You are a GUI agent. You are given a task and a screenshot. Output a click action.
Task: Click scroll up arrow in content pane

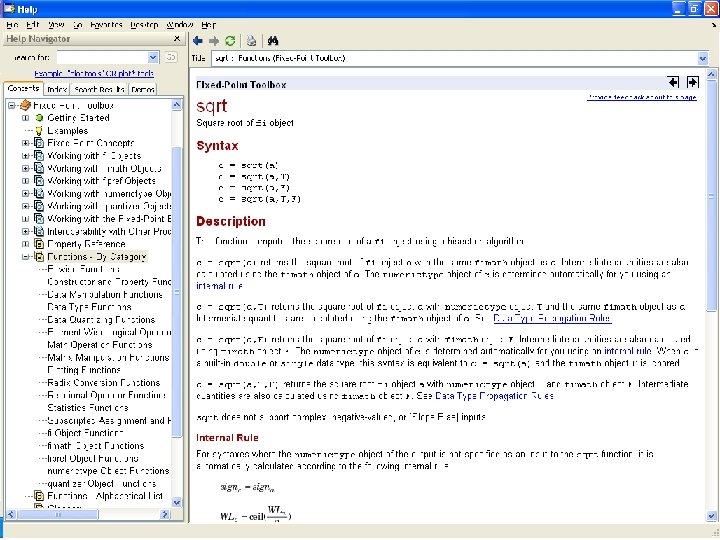coord(711,73)
